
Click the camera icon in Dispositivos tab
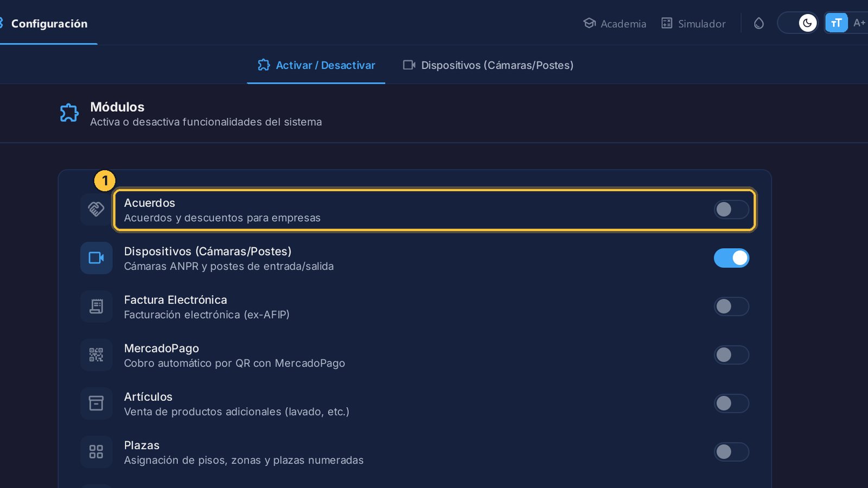coord(409,65)
